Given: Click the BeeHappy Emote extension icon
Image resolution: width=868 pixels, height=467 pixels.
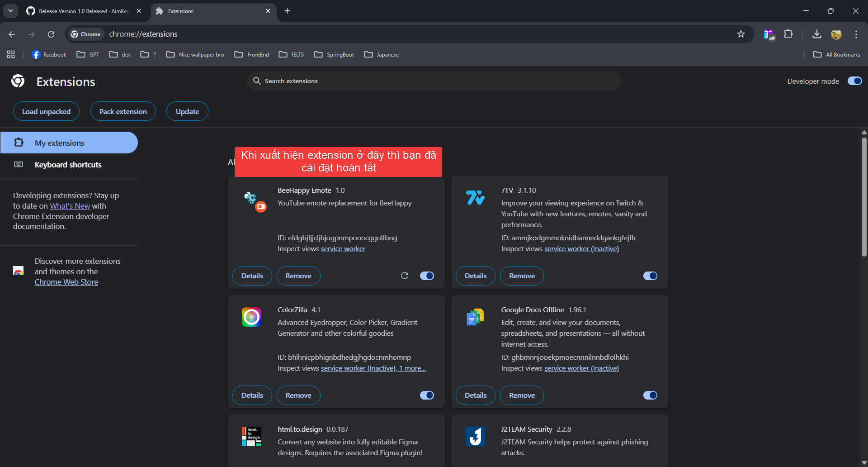Looking at the screenshot, I should 253,200.
